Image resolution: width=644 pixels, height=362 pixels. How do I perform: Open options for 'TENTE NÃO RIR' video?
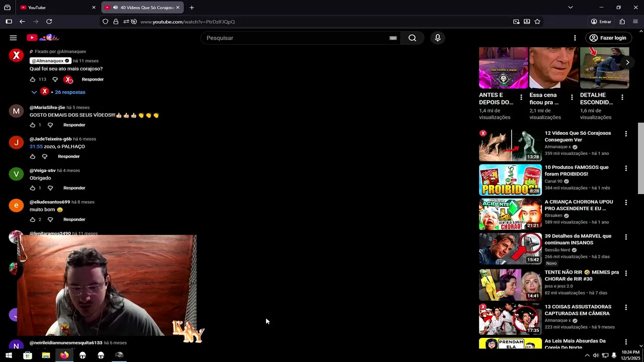[x=626, y=273]
